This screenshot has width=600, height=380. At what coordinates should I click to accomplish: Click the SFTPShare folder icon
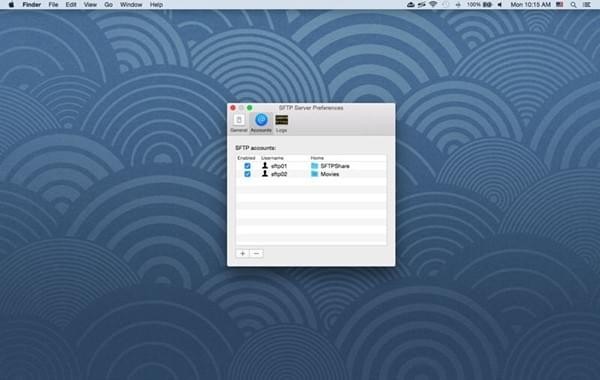coord(315,166)
